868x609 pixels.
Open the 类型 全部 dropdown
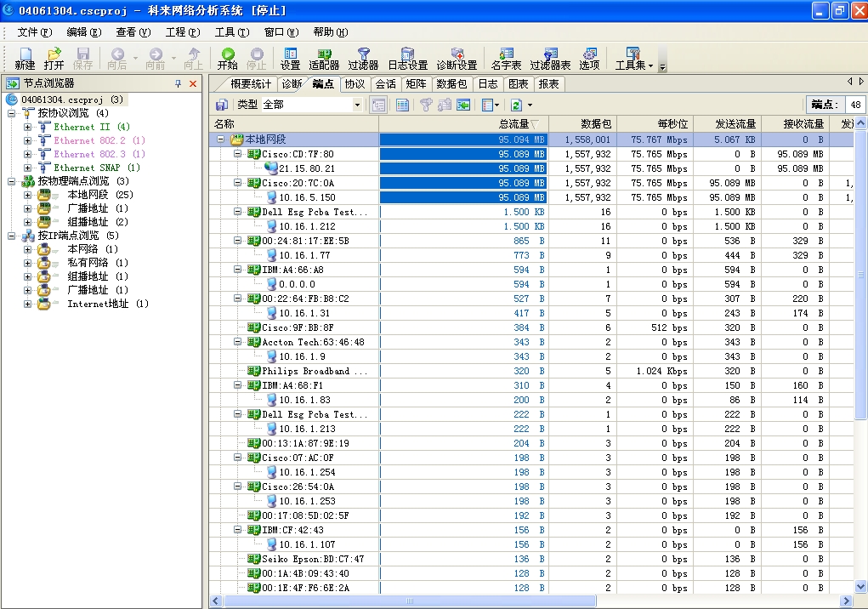(357, 105)
